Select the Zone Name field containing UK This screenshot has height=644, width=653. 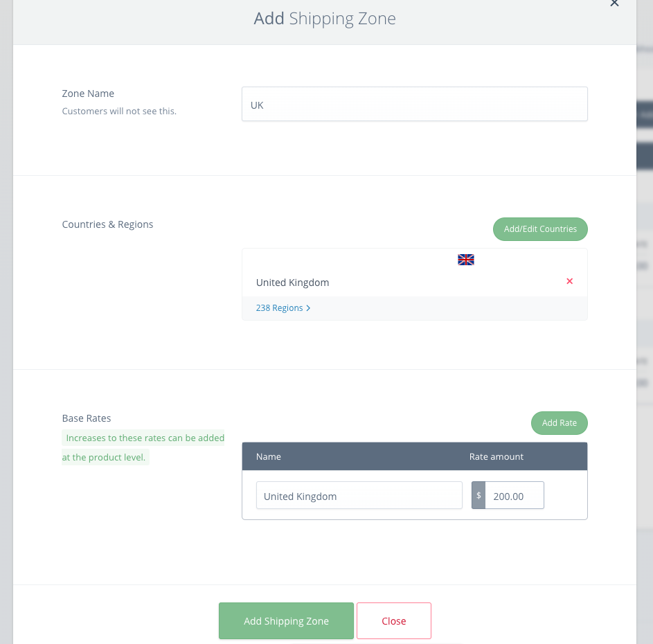[414, 104]
